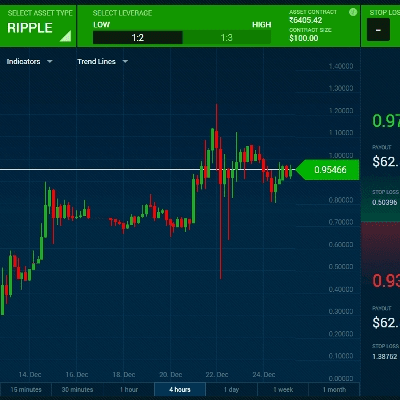Screen dimensions: 400x400
Task: Click the Indicators dropdown arrow
Action: click(x=50, y=61)
